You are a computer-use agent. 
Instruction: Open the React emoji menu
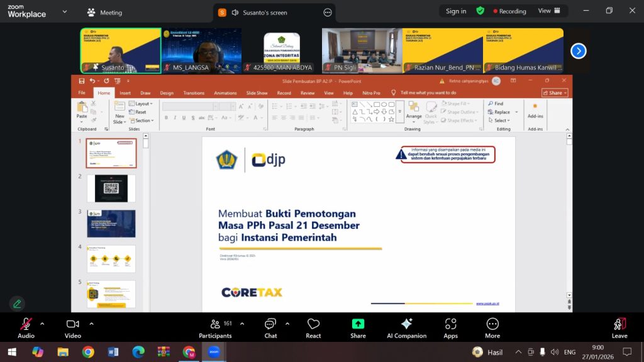(x=313, y=327)
